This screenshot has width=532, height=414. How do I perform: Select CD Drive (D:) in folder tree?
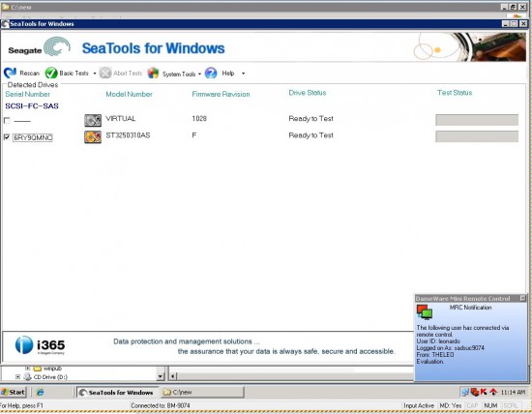50,377
